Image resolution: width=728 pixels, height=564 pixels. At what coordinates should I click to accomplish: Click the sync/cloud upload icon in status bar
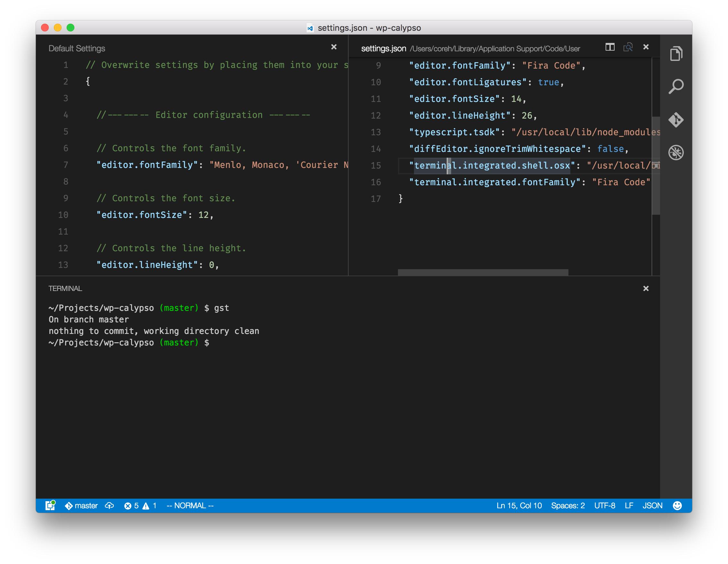click(110, 505)
